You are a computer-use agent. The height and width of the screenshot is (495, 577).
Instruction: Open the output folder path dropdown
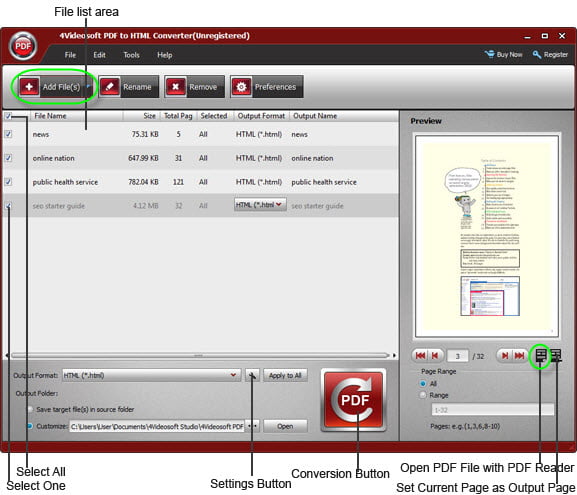(252, 426)
